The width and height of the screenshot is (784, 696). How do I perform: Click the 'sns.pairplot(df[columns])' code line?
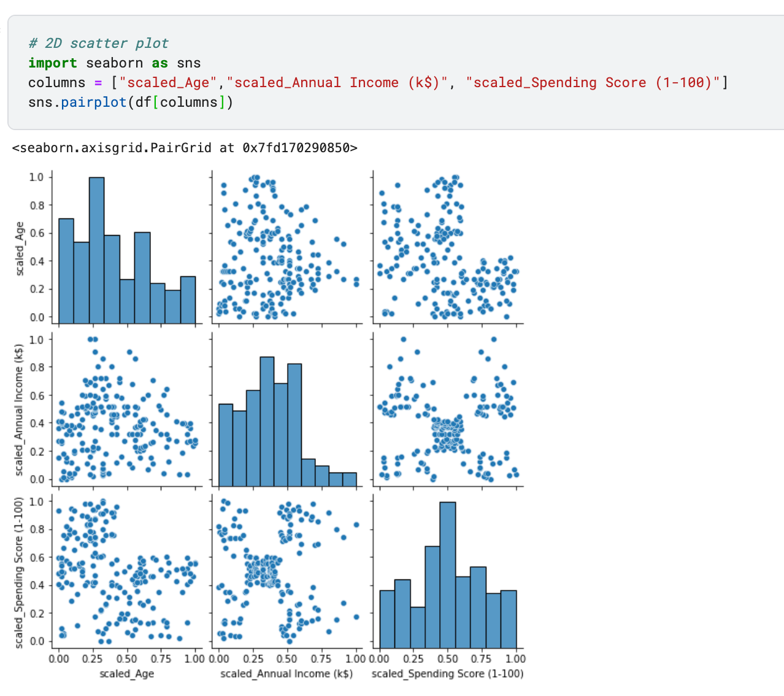pos(131,102)
